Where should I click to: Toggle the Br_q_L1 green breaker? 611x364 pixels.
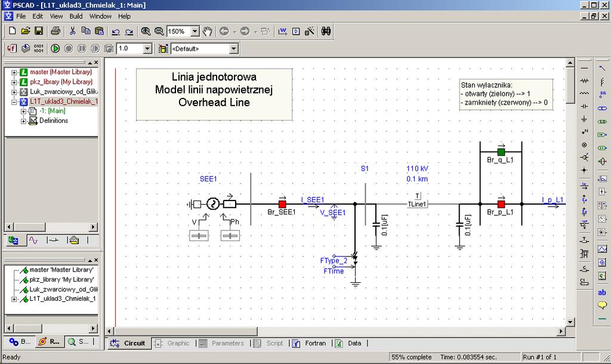coord(501,152)
